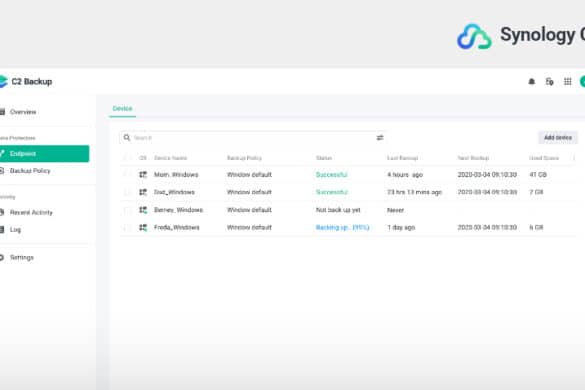Click the Add device button
Screen dimensions: 585x390
pyautogui.click(x=558, y=138)
